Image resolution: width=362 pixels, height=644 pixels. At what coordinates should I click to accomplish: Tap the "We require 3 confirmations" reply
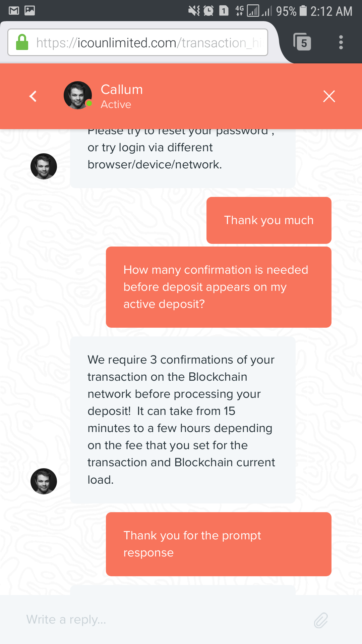[183, 420]
